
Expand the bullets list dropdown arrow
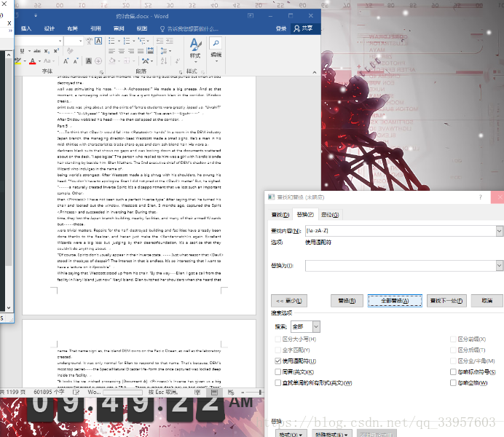(x=119, y=41)
